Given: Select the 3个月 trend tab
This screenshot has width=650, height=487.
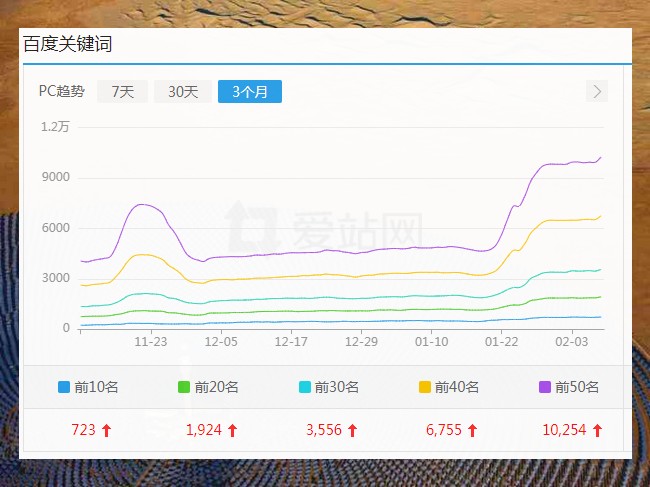Looking at the screenshot, I should click(250, 91).
